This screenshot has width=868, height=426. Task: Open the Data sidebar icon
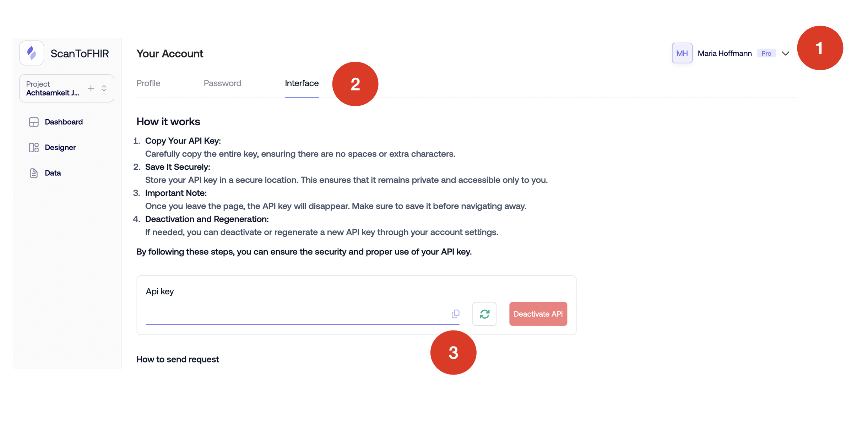pyautogui.click(x=34, y=173)
